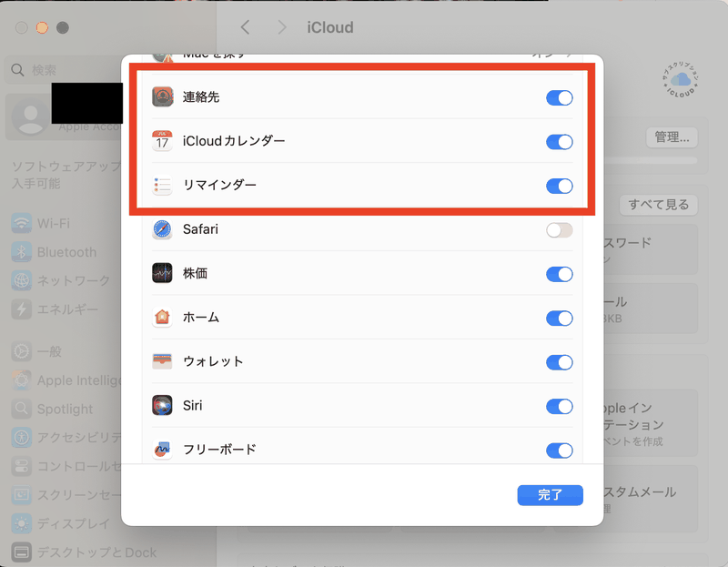The height and width of the screenshot is (567, 728).
Task: Click the iCloud title in the header
Action: point(330,27)
